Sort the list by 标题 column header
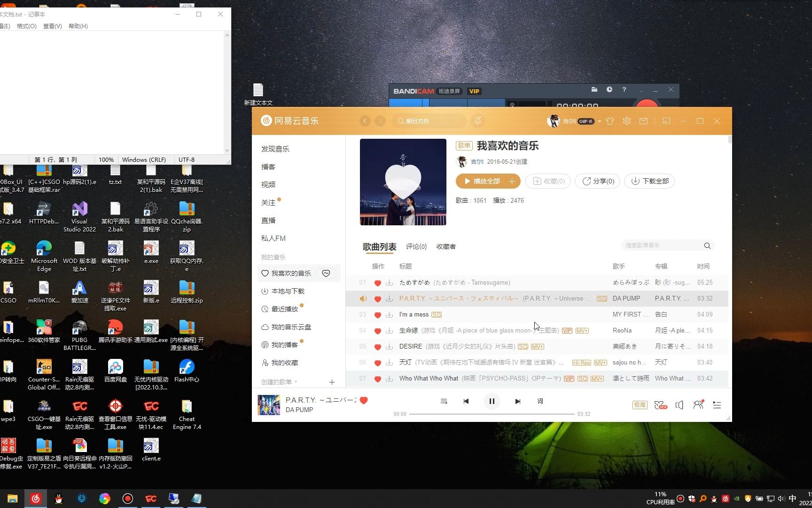Image resolution: width=812 pixels, height=508 pixels. [406, 266]
